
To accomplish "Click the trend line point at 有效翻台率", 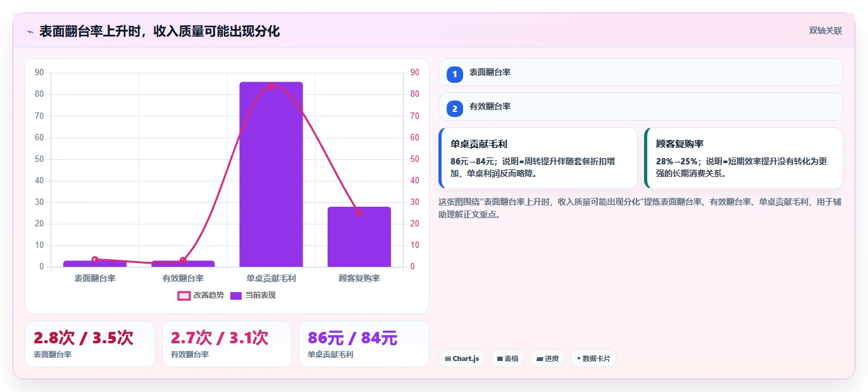I will click(183, 260).
